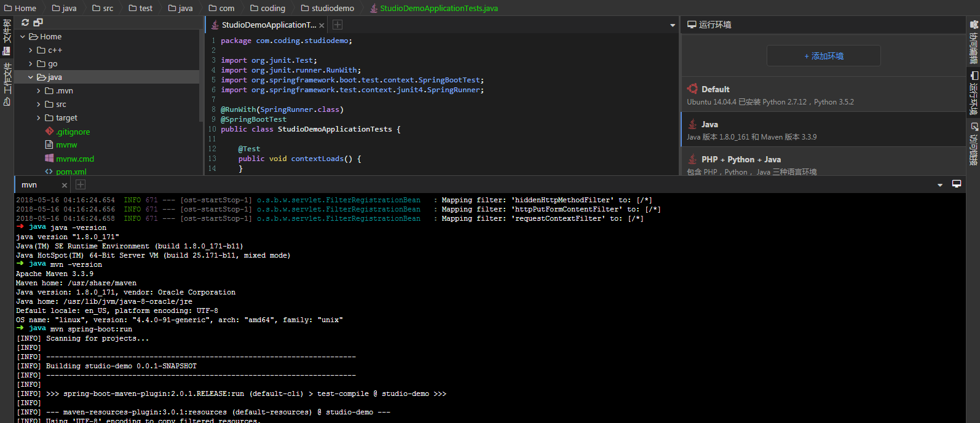Viewport: 980px width, 423px height.
Task: Click studiodemo in the breadcrumb path
Action: pyautogui.click(x=332, y=8)
